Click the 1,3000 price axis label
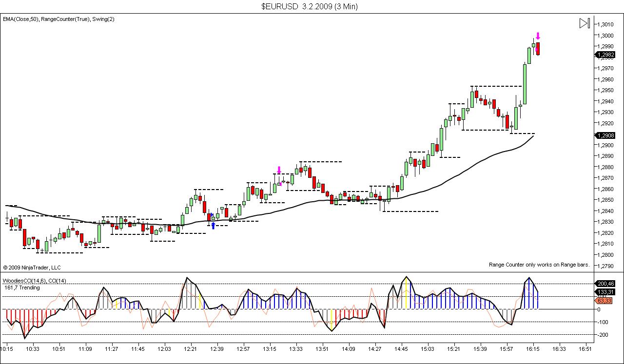 pos(605,35)
